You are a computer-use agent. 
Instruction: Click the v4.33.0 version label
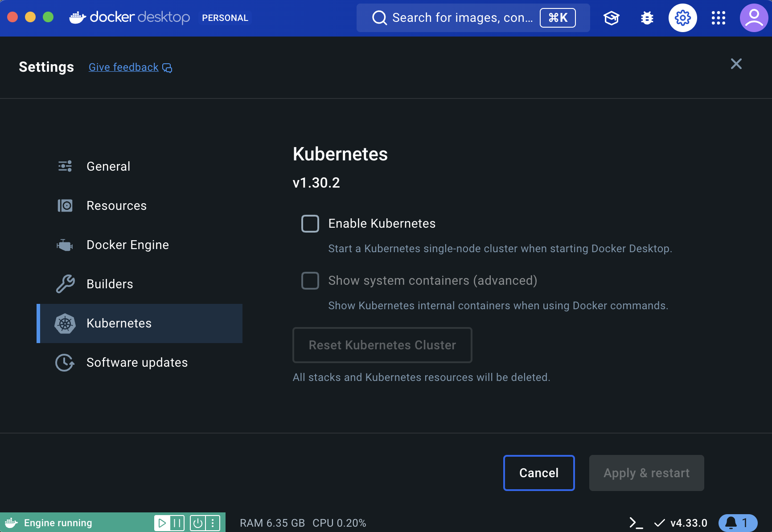pyautogui.click(x=689, y=523)
